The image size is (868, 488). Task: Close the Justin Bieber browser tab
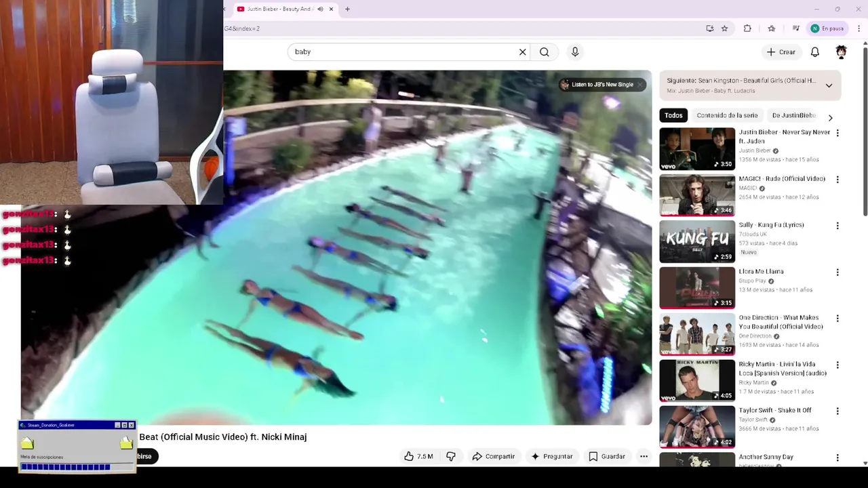331,9
